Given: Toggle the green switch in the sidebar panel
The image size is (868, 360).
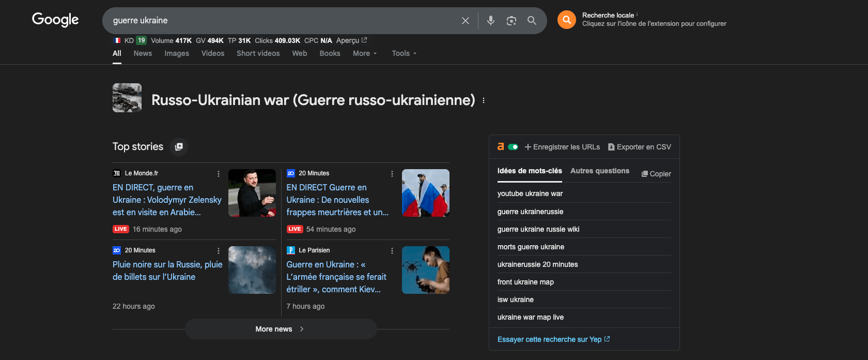Looking at the screenshot, I should click(513, 147).
